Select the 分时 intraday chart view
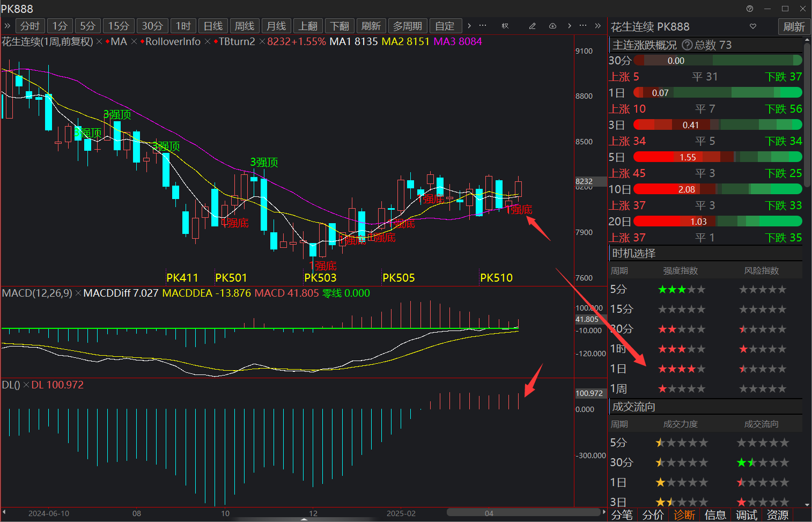812x522 pixels. point(30,26)
